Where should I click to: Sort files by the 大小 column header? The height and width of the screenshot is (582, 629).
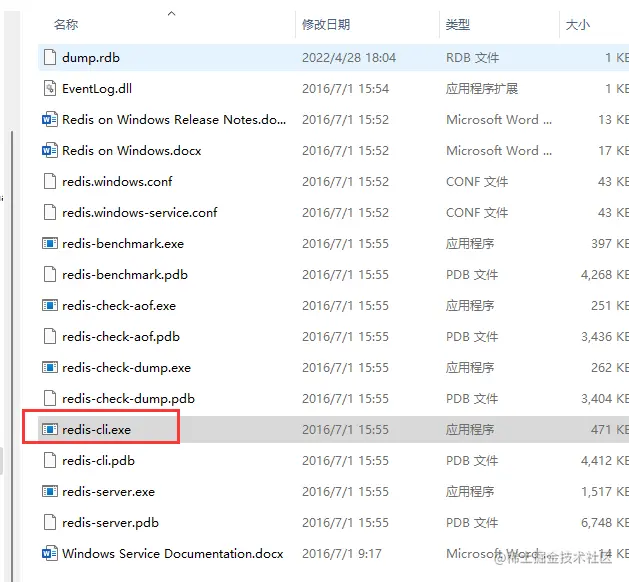[x=578, y=25]
